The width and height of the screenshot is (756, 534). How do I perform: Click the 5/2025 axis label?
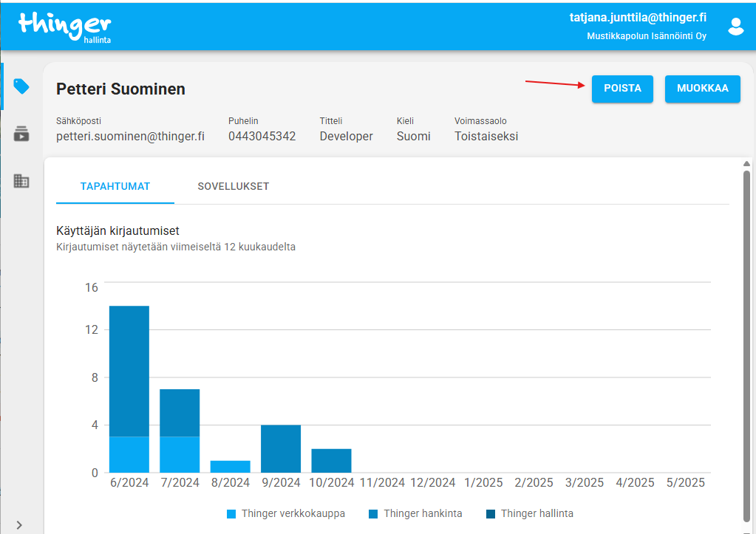685,482
